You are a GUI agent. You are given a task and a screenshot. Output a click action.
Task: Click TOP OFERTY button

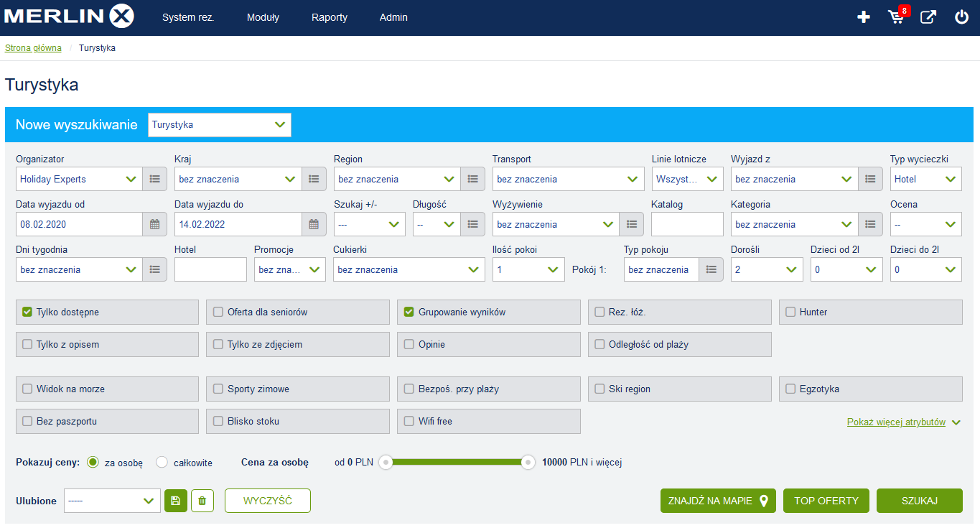[826, 501]
